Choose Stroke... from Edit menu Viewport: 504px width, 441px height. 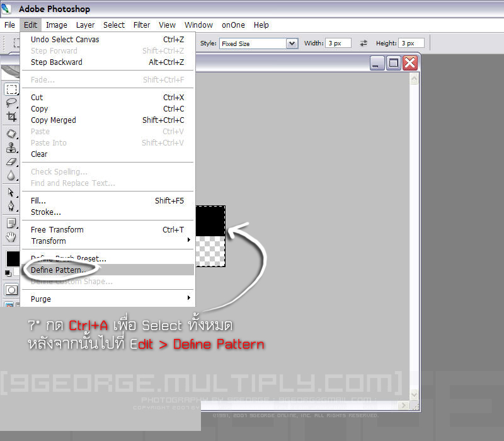tap(108, 212)
